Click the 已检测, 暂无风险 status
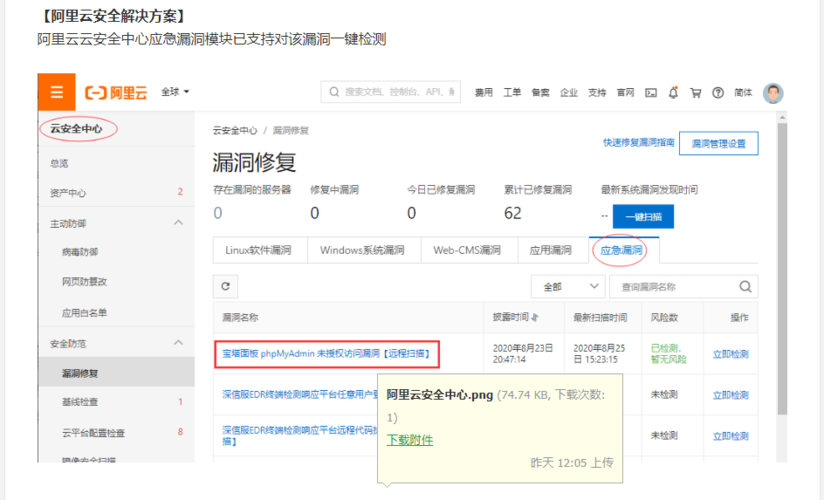 pos(668,354)
